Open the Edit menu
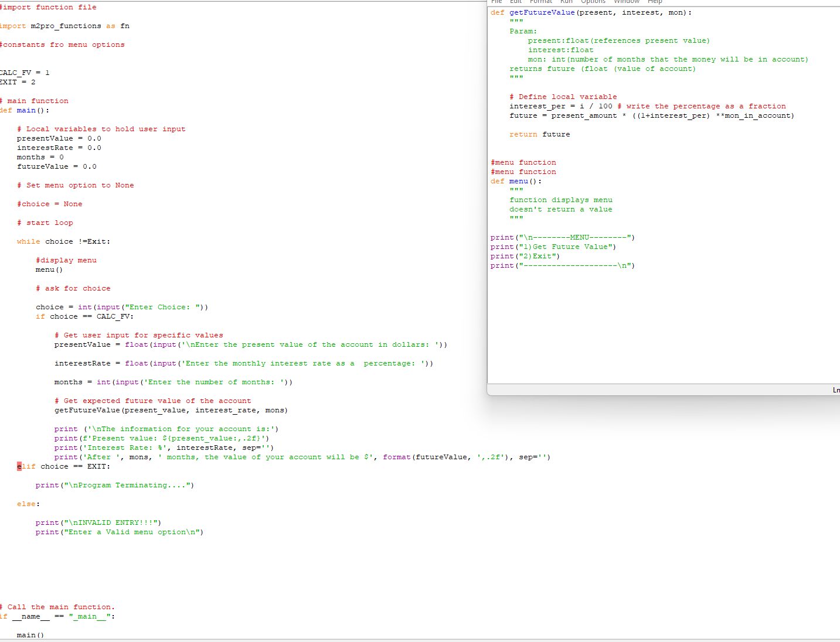The image size is (840, 642). point(515,2)
